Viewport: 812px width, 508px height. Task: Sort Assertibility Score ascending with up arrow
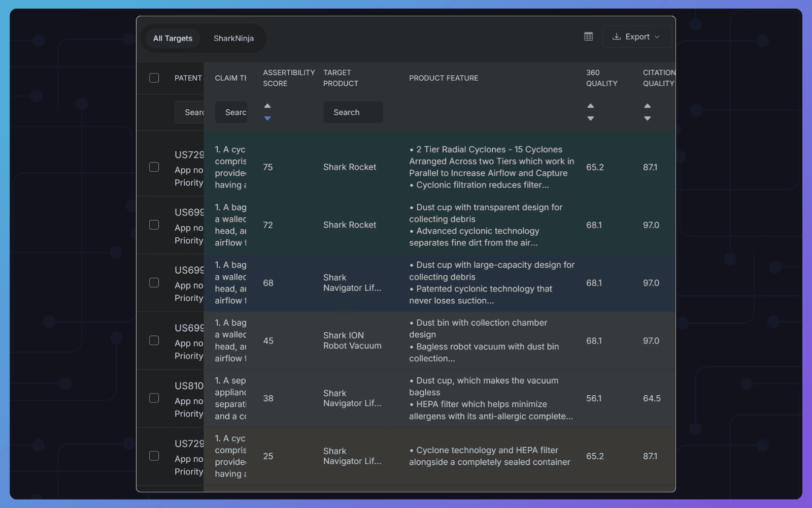pyautogui.click(x=267, y=106)
